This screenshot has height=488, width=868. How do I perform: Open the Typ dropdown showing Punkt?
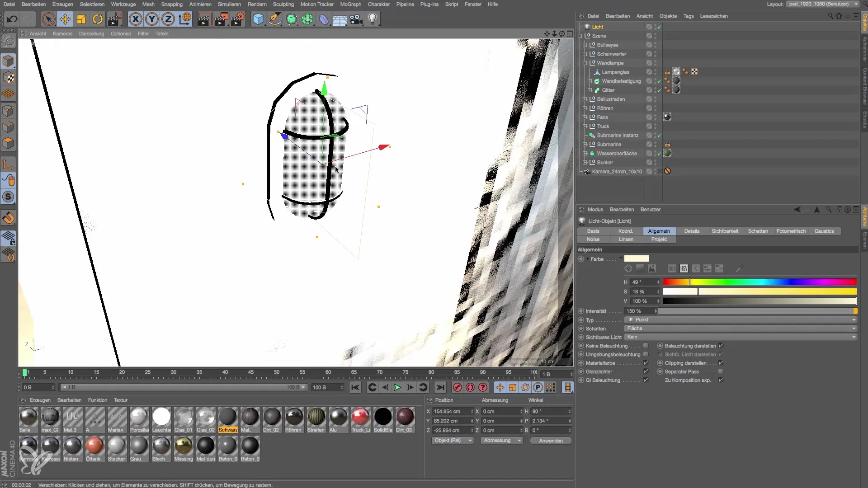click(x=741, y=320)
